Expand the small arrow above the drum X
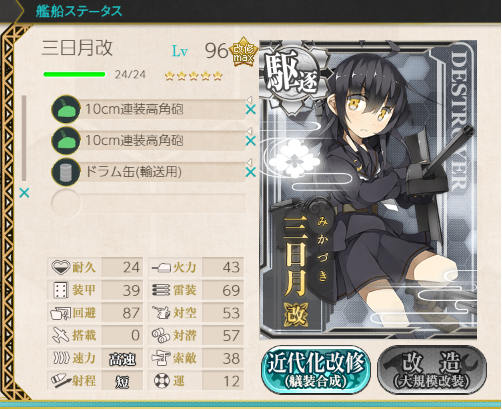Image resolution: width=502 pixels, height=410 pixels. click(249, 162)
